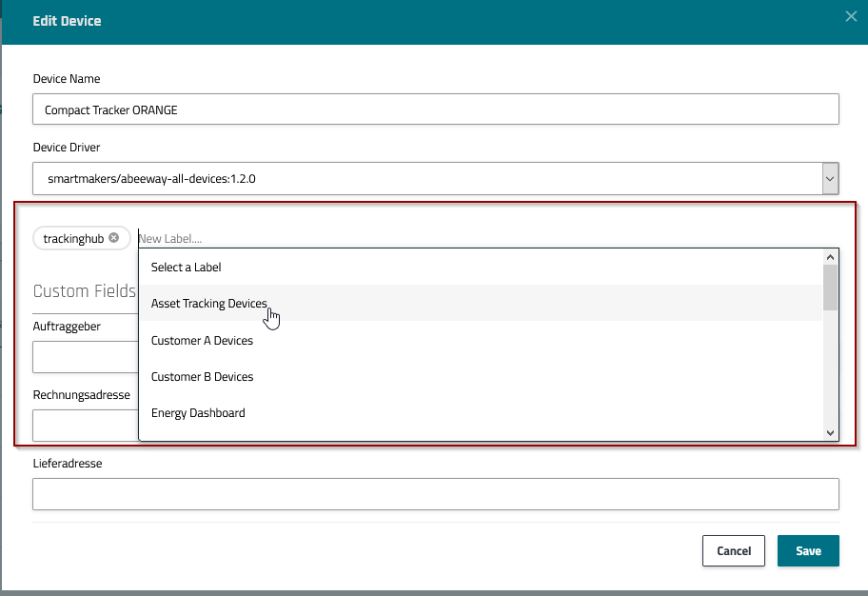868x596 pixels.
Task: Save the device changes
Action: point(807,551)
